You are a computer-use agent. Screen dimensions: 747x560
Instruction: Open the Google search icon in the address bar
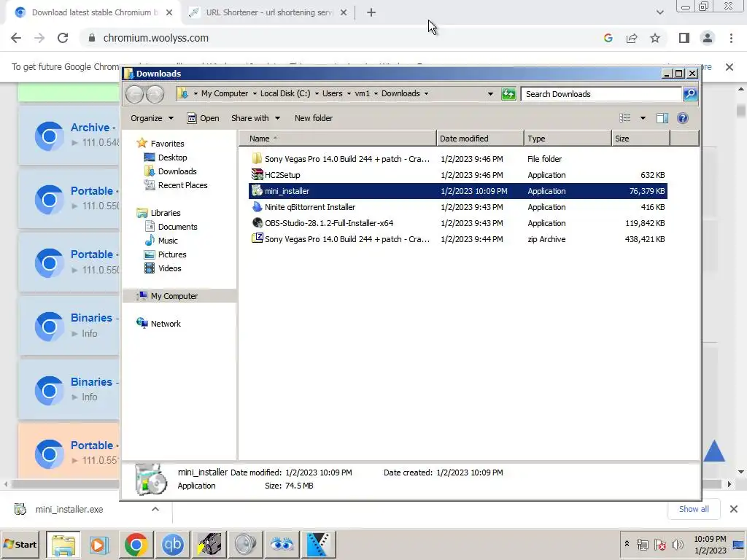coord(608,38)
